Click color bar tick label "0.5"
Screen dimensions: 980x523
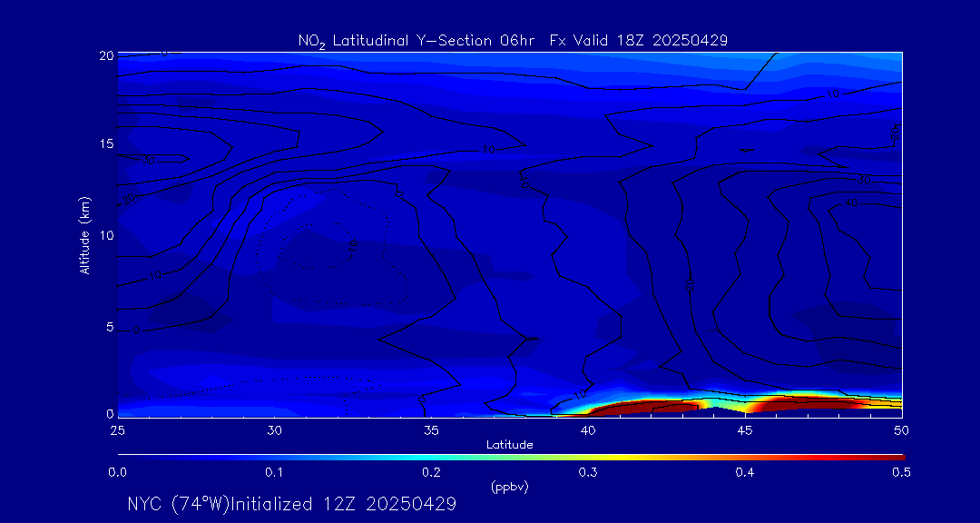pyautogui.click(x=902, y=473)
